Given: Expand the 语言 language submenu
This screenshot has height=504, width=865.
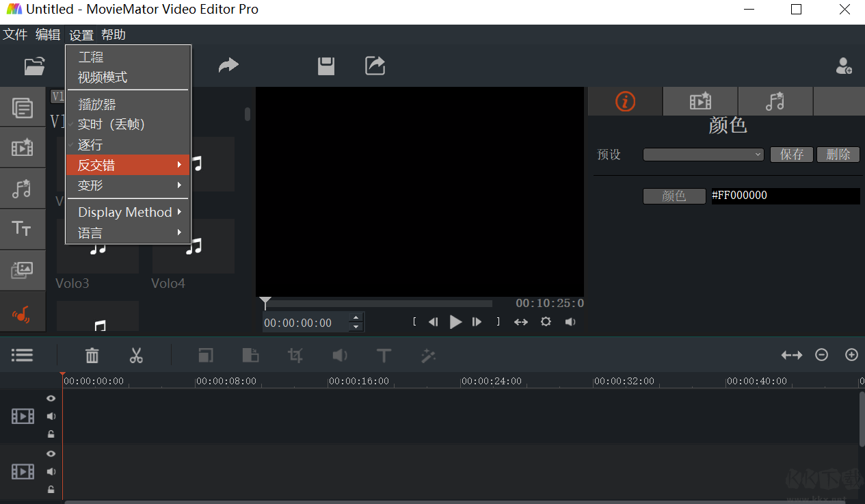Looking at the screenshot, I should click(x=128, y=233).
